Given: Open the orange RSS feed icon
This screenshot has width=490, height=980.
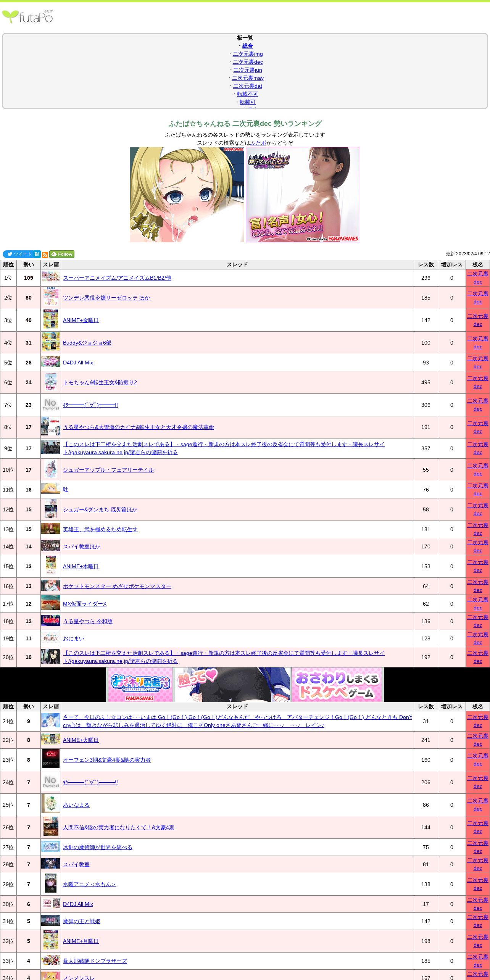Looking at the screenshot, I should coord(45,255).
